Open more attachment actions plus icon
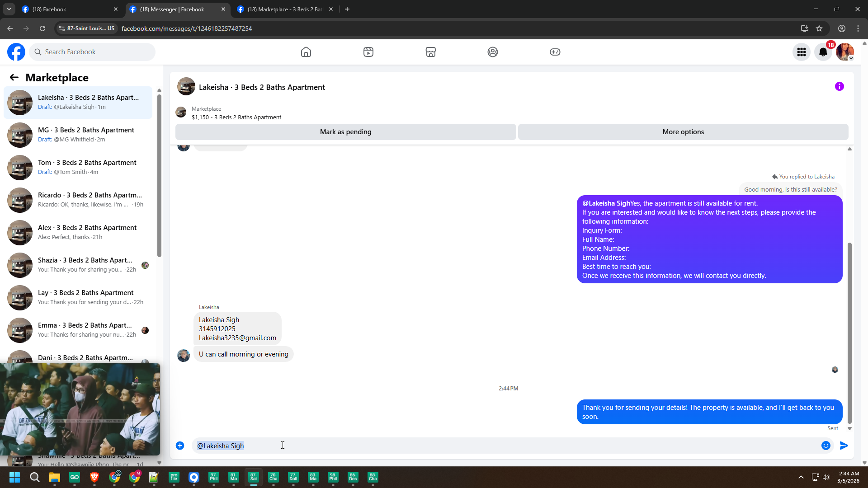The height and width of the screenshot is (488, 868). [x=180, y=446]
